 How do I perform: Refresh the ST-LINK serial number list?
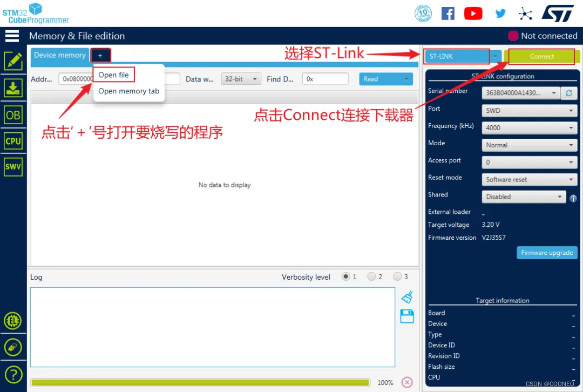569,93
